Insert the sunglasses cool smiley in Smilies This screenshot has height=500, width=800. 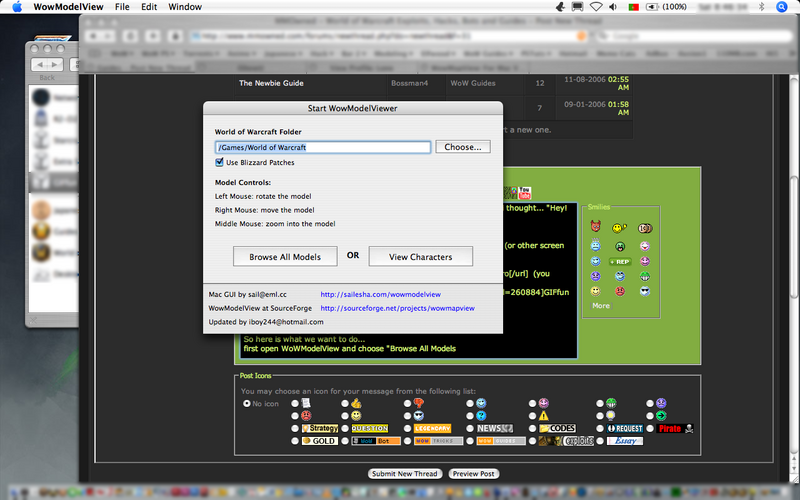coord(645,291)
